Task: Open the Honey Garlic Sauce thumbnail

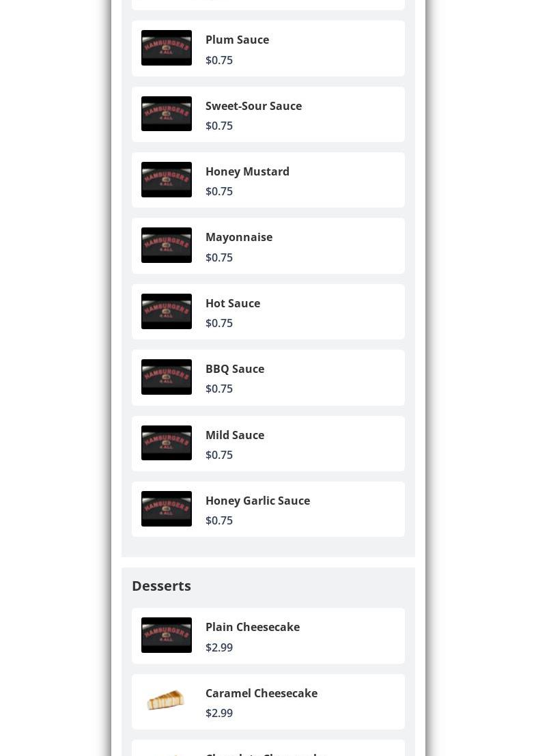Action: [x=167, y=509]
